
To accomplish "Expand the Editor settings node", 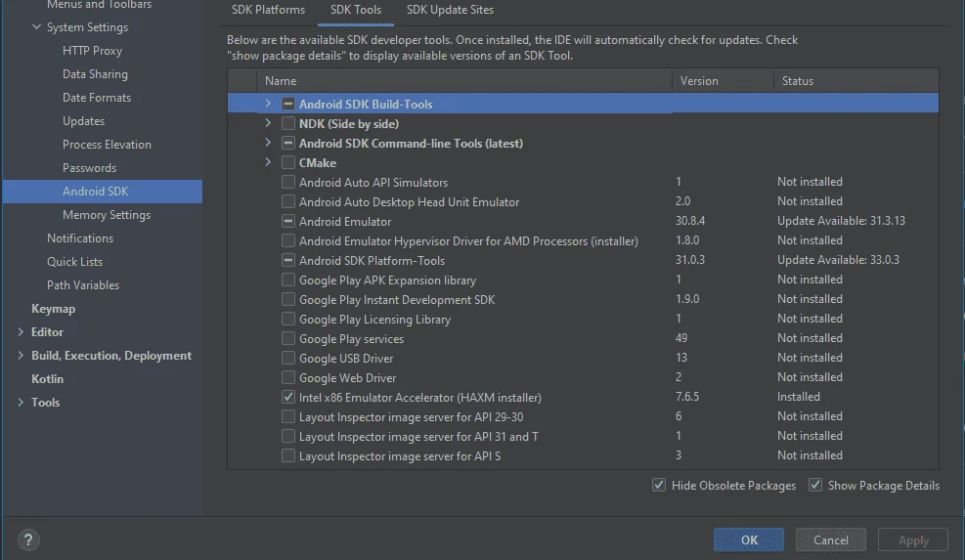I will [x=21, y=331].
